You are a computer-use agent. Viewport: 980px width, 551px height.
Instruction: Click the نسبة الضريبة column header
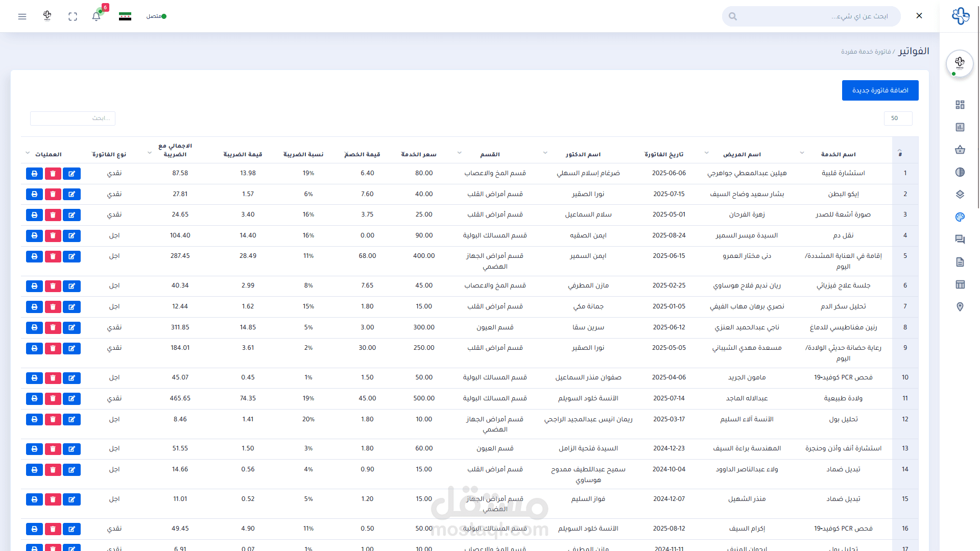click(x=303, y=154)
